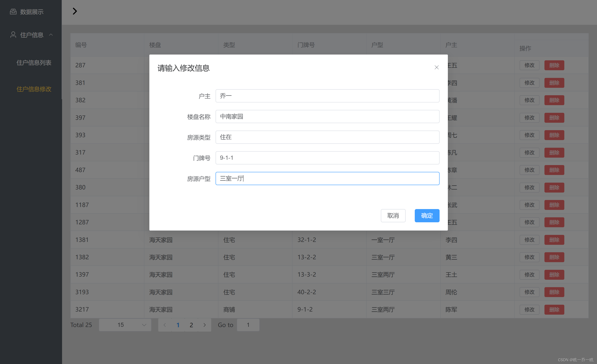This screenshot has height=364, width=597.
Task: Delete the row numbered 317
Action: [554, 153]
